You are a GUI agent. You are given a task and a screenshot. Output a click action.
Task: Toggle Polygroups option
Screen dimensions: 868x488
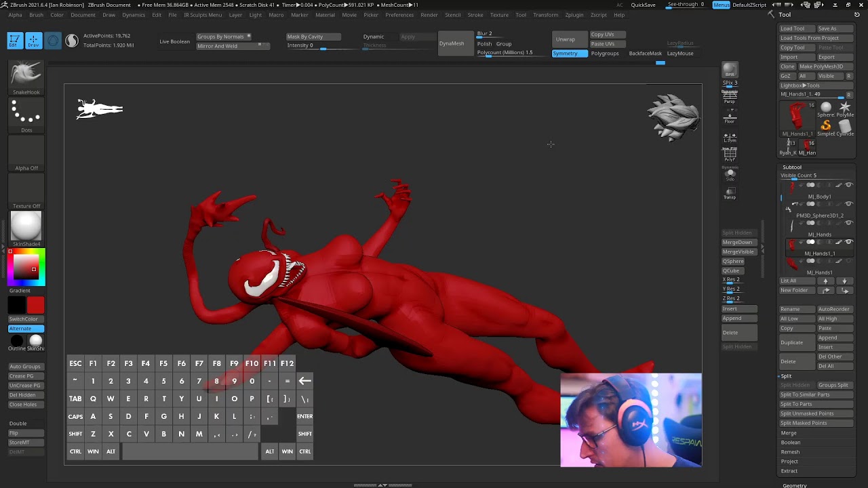pos(605,54)
